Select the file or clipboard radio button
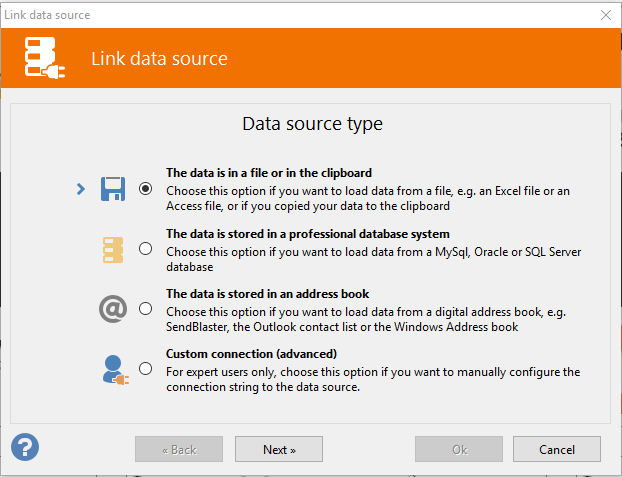This screenshot has width=622, height=477. (x=146, y=188)
